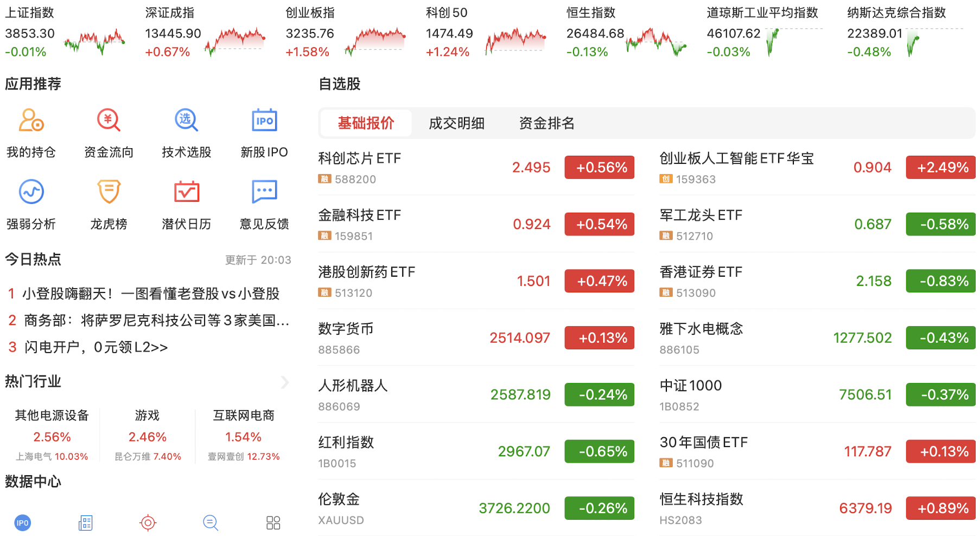Click the 上证指数 index tile
Viewport: 980px width, 536px height.
tap(65, 33)
